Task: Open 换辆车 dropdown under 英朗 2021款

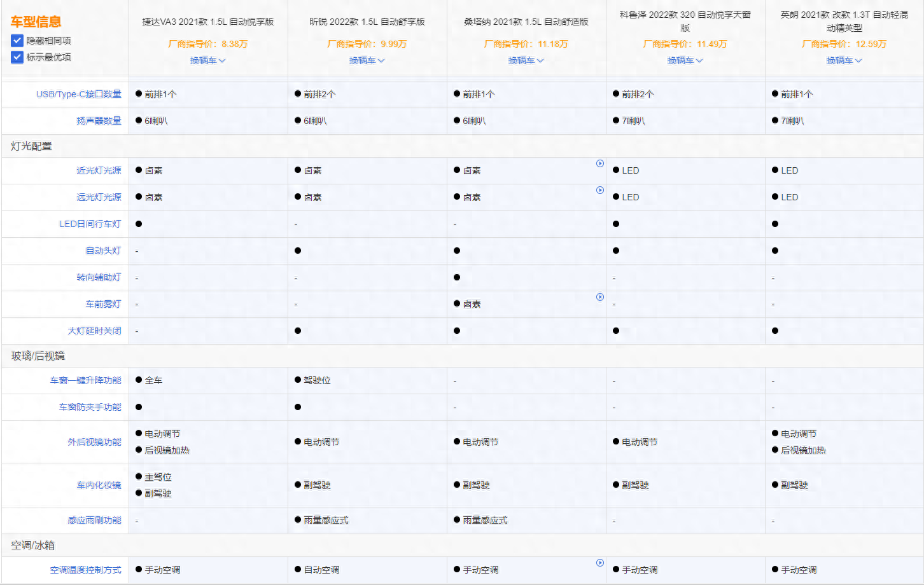Action: point(844,60)
